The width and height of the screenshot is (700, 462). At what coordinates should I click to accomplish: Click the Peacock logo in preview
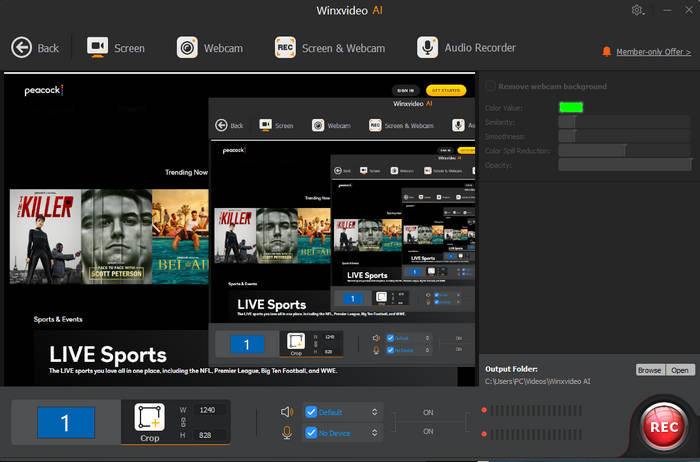point(43,90)
